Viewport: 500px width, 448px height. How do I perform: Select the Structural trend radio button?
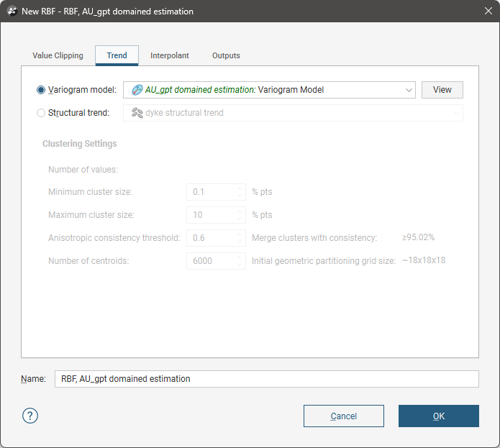[x=41, y=113]
